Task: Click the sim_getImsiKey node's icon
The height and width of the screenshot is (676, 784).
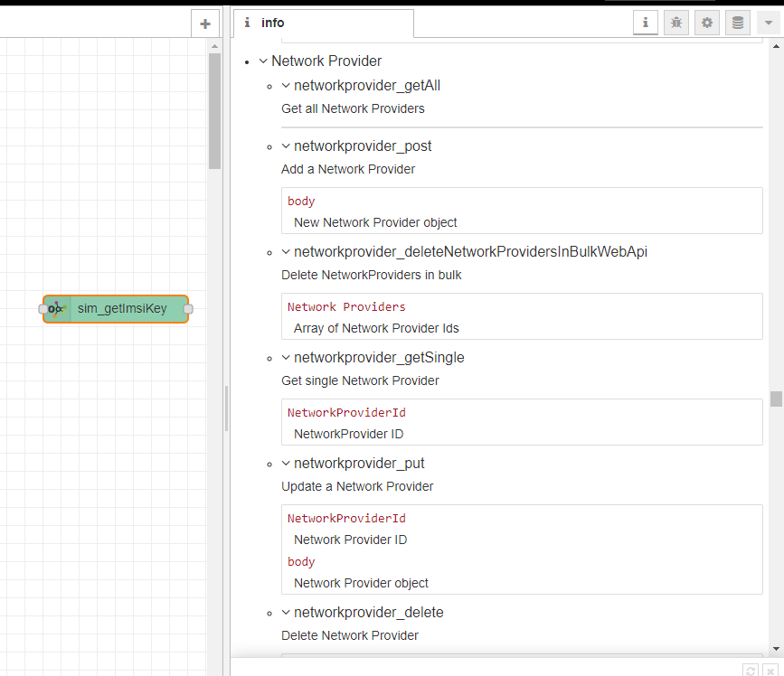Action: [x=57, y=309]
